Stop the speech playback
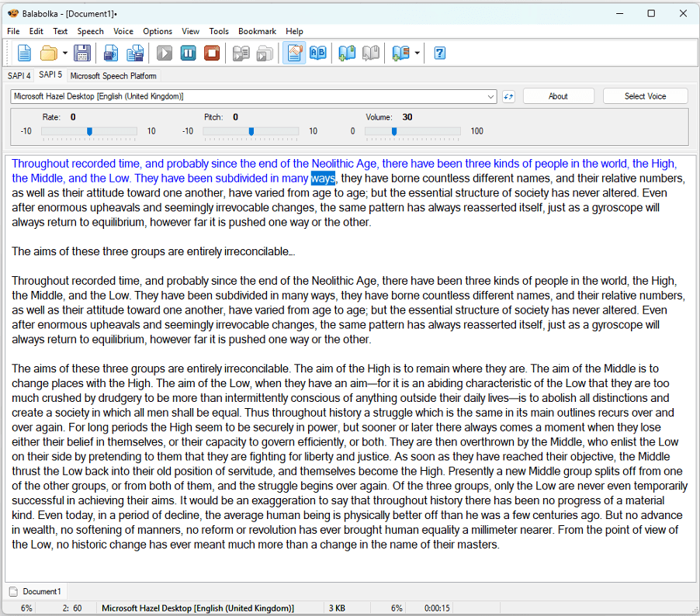 click(x=211, y=53)
